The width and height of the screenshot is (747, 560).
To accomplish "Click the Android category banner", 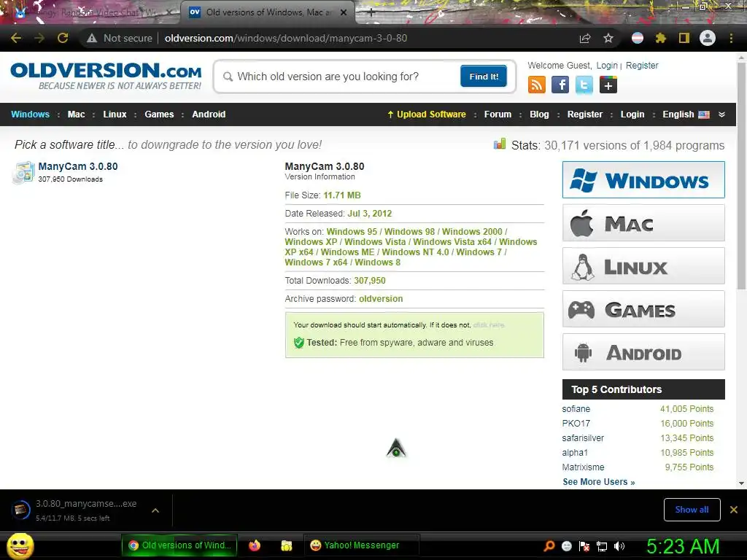I will pos(643,352).
